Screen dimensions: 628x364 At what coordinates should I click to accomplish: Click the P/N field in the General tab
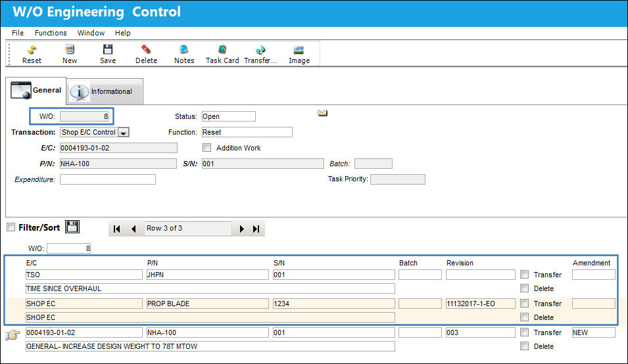(x=118, y=164)
